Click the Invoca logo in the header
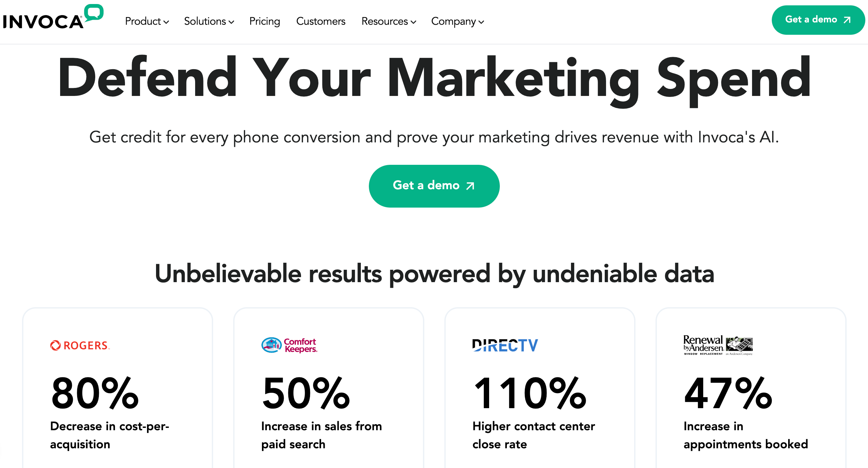This screenshot has width=868, height=468. pyautogui.click(x=53, y=17)
